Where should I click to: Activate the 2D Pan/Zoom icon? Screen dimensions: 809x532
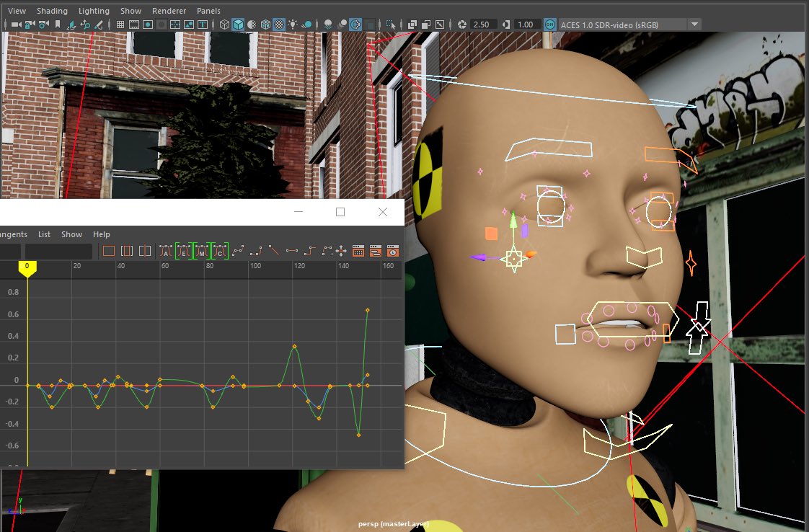[85, 25]
